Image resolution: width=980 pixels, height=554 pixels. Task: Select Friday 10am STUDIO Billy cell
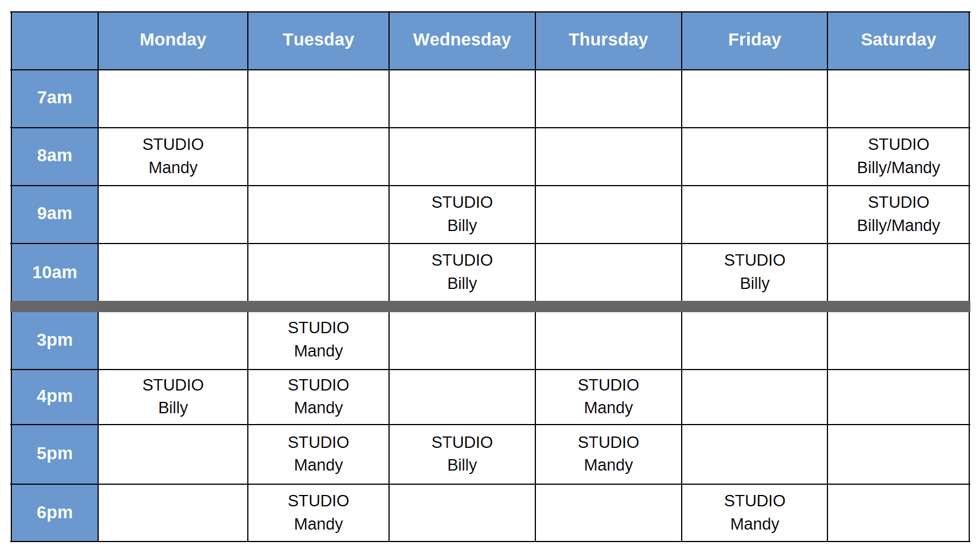pos(754,272)
